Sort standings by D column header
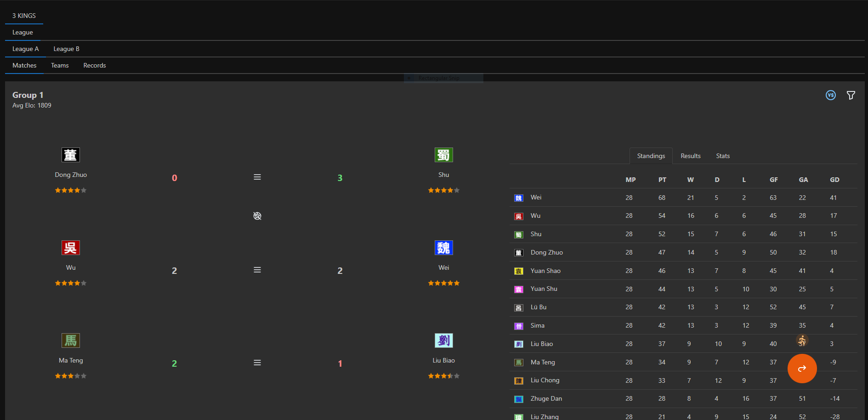This screenshot has height=420, width=868. tap(717, 180)
